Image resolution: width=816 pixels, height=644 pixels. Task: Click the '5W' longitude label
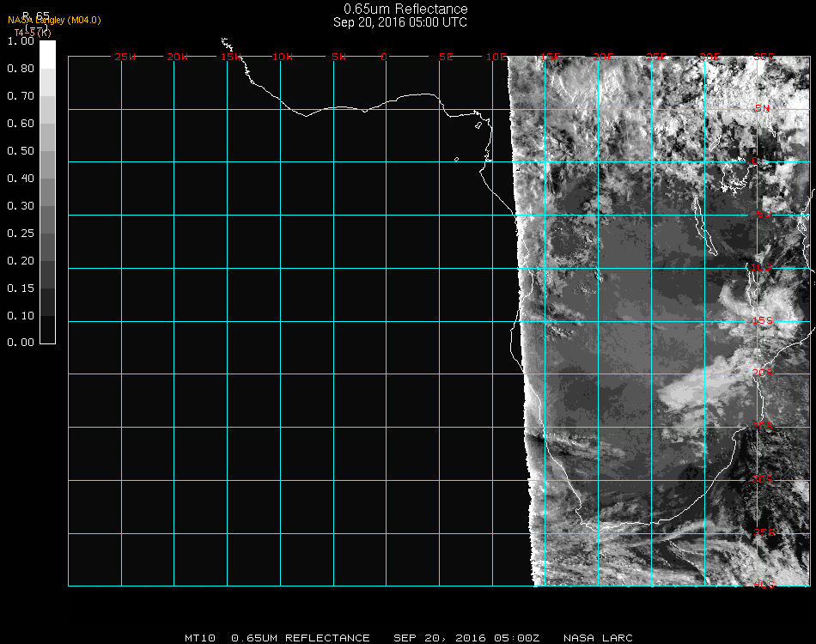pyautogui.click(x=338, y=57)
